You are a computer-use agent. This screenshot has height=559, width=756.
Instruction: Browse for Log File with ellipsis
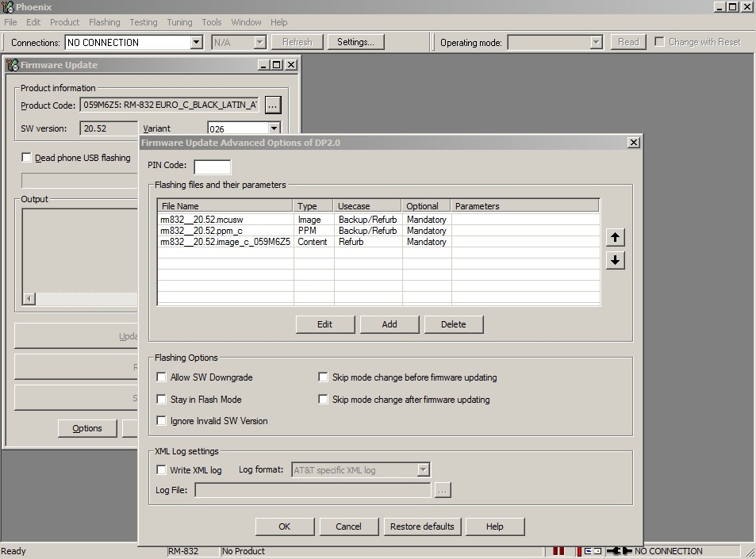pos(443,490)
